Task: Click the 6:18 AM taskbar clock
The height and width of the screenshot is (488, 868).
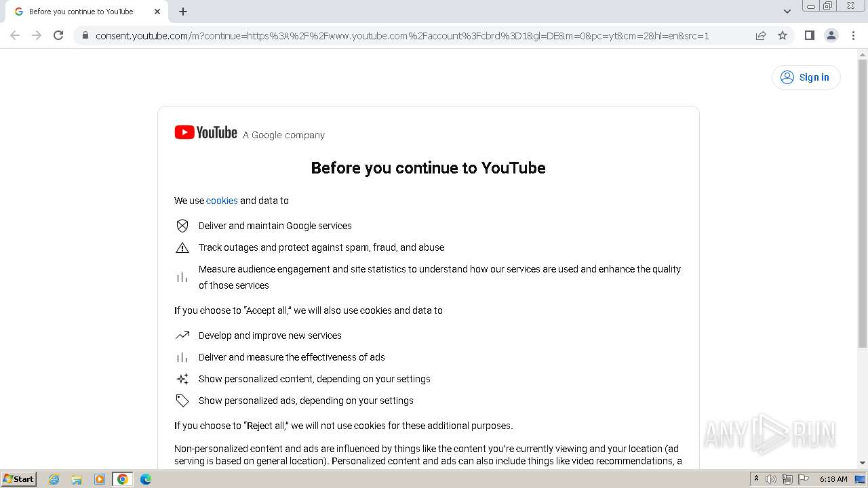Action: [833, 479]
